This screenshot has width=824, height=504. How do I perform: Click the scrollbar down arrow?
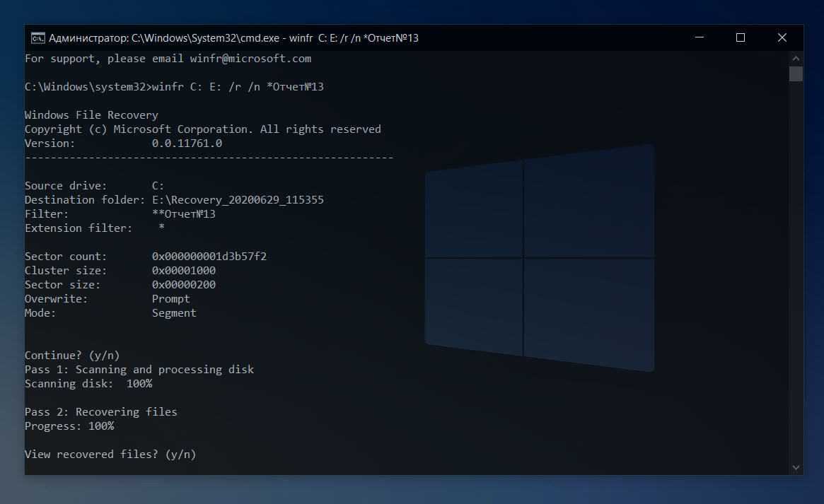click(796, 467)
